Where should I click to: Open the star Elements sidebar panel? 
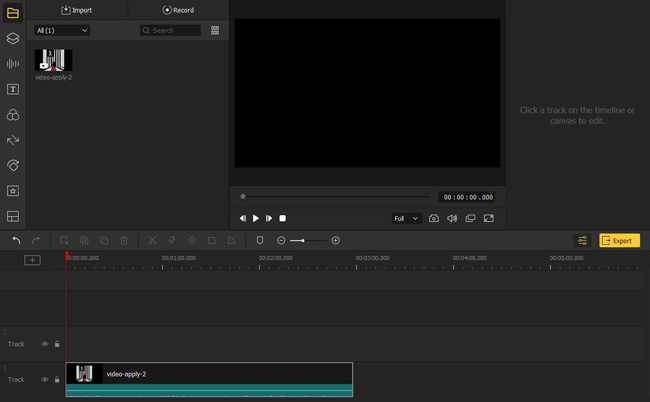(x=13, y=191)
